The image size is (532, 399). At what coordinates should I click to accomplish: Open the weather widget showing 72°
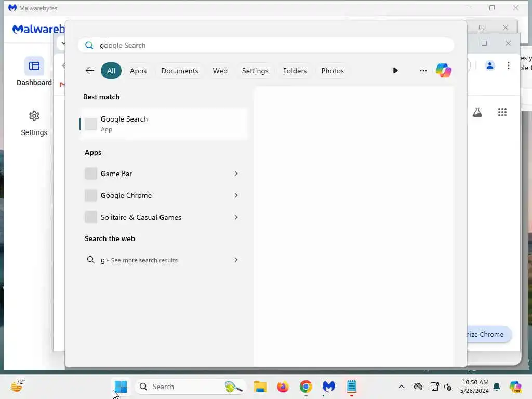18,386
